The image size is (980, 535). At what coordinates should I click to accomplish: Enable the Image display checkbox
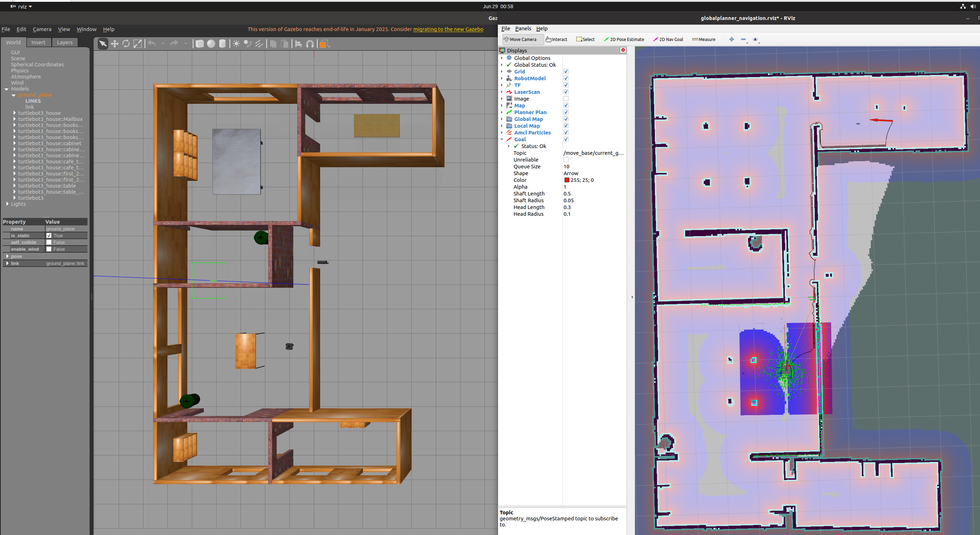pos(566,98)
